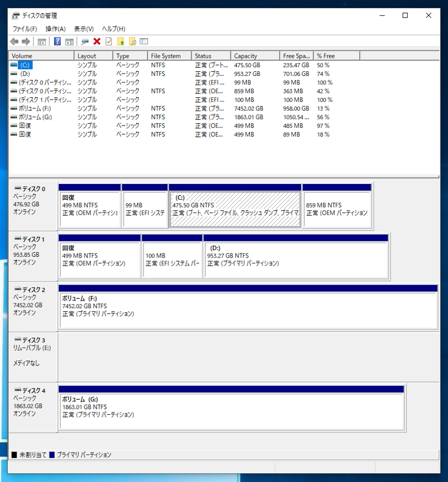Open the ファイル(F) menu
This screenshot has height=482, width=448.
click(24, 29)
